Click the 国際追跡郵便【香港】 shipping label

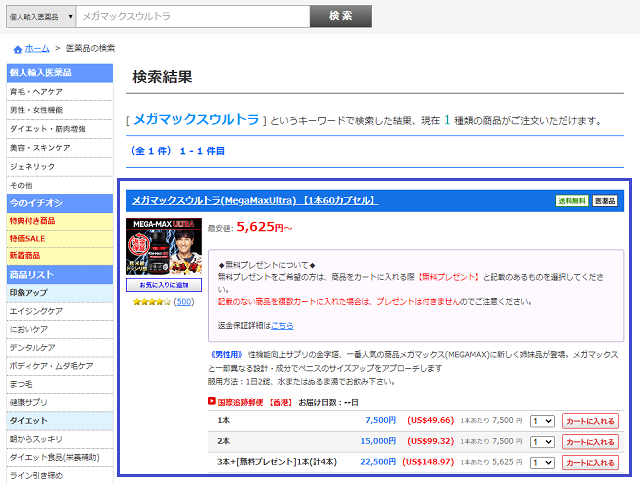point(255,402)
